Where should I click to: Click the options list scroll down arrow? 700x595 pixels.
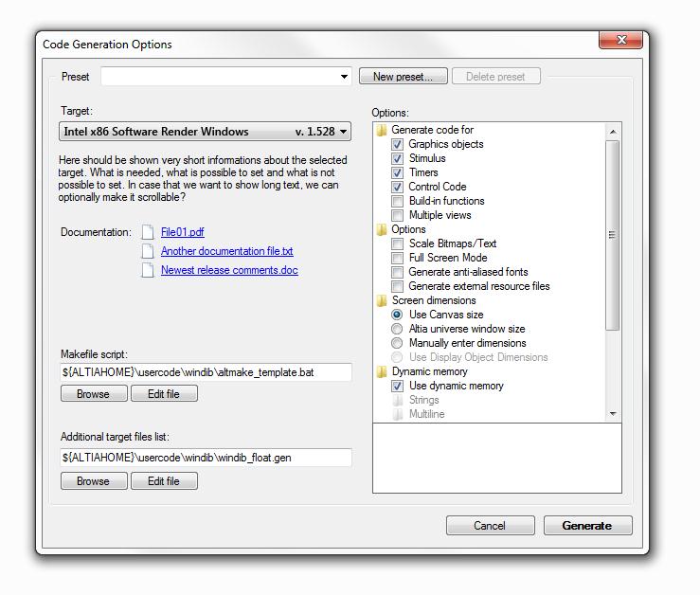[613, 414]
